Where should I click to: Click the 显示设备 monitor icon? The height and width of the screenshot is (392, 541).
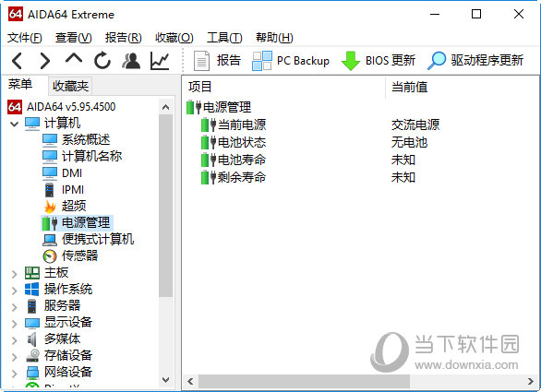pos(32,323)
